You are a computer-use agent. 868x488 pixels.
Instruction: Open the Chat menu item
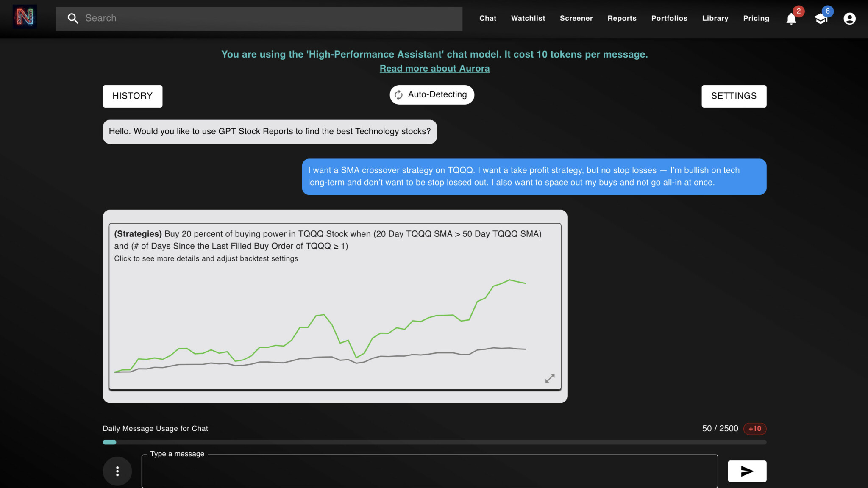click(487, 18)
